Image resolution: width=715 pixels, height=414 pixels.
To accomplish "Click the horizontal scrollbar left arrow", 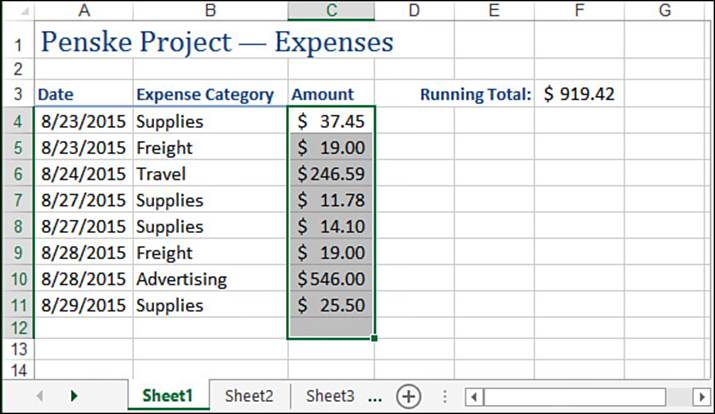I will pyautogui.click(x=474, y=397).
